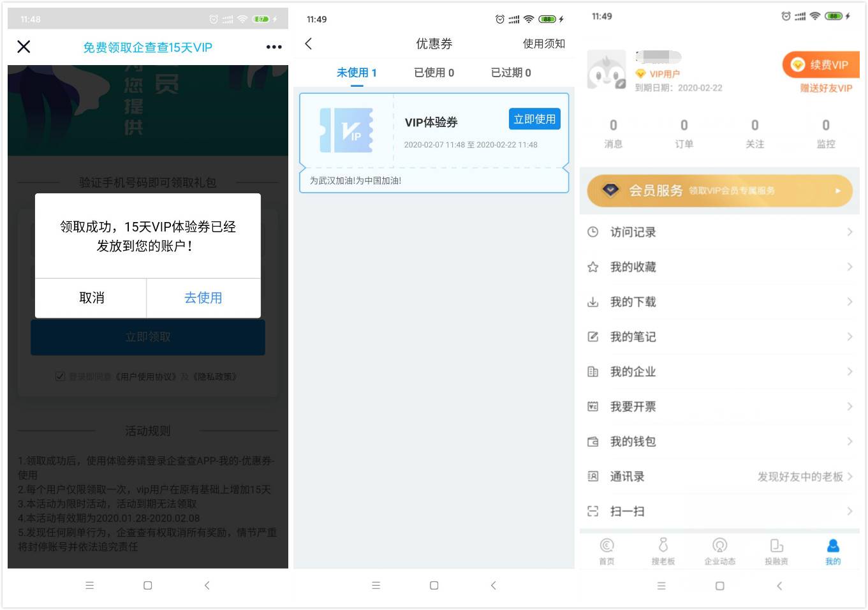
Task: Open the profile avatar picture
Action: pos(607,70)
